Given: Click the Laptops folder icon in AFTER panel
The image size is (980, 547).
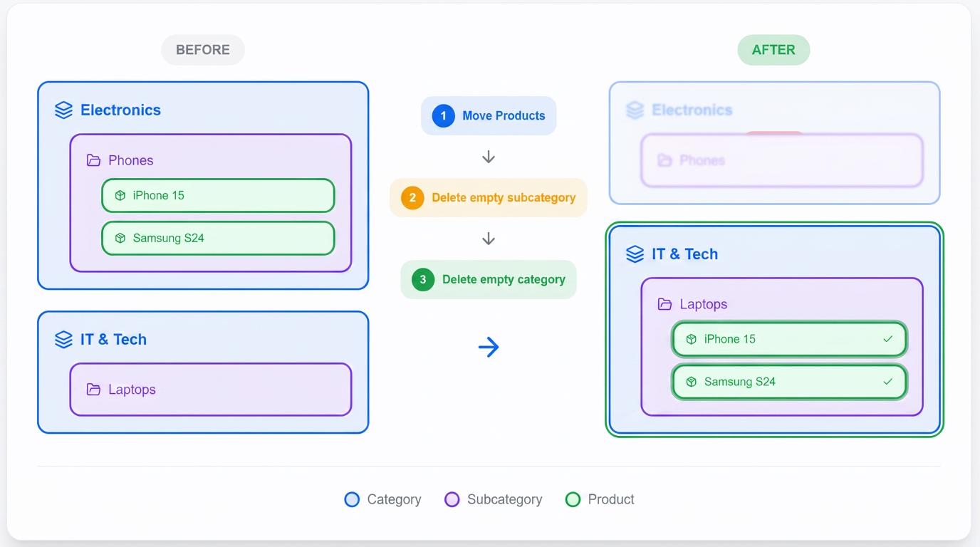Looking at the screenshot, I should 664,304.
